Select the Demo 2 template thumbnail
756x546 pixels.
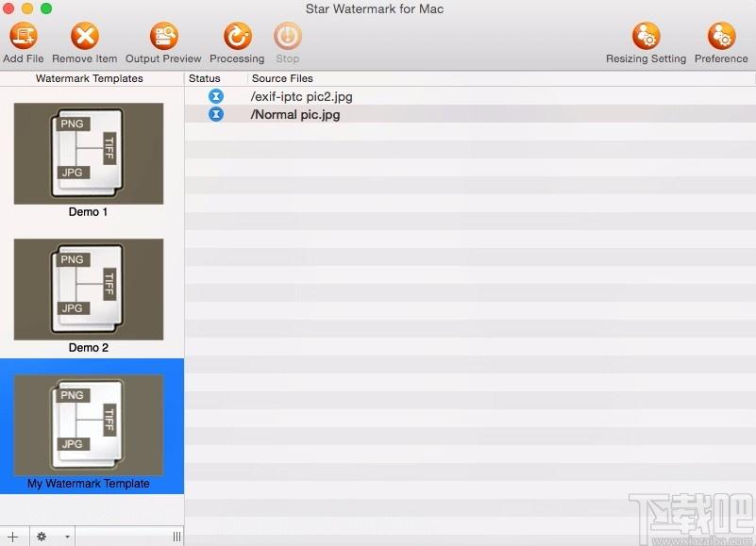[89, 290]
